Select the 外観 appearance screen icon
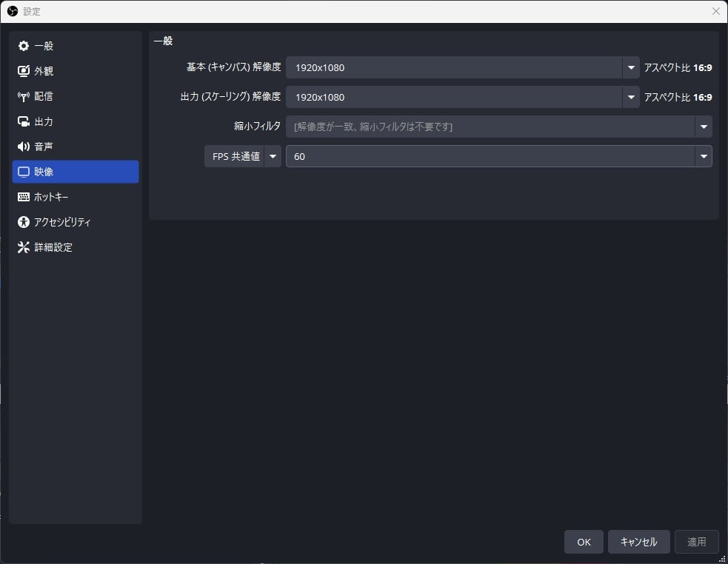 coord(24,70)
